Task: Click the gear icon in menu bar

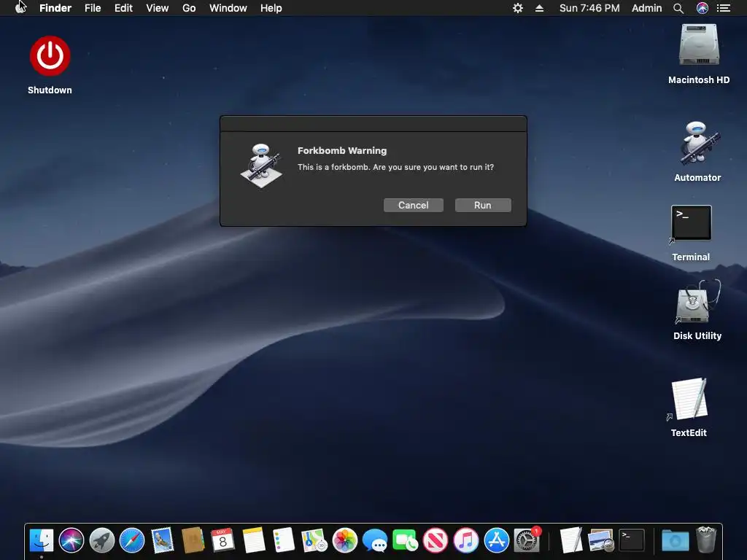Action: click(518, 8)
